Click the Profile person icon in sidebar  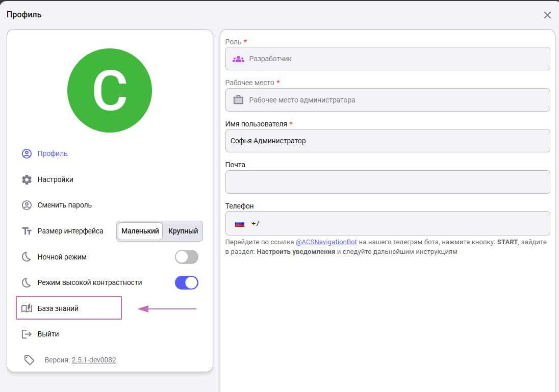[27, 153]
